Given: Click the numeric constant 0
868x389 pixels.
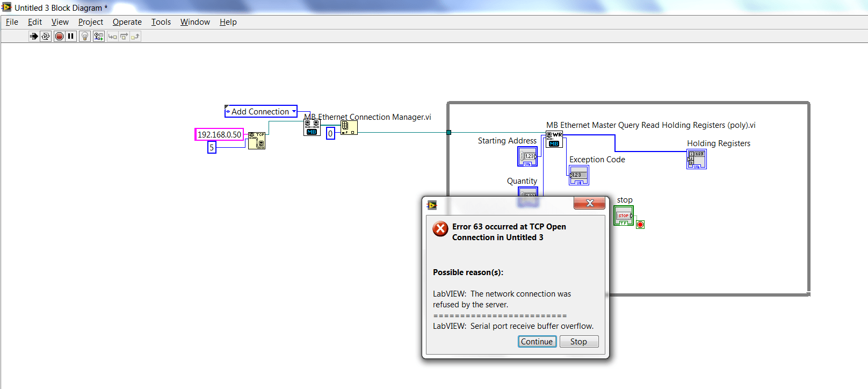Looking at the screenshot, I should click(330, 133).
